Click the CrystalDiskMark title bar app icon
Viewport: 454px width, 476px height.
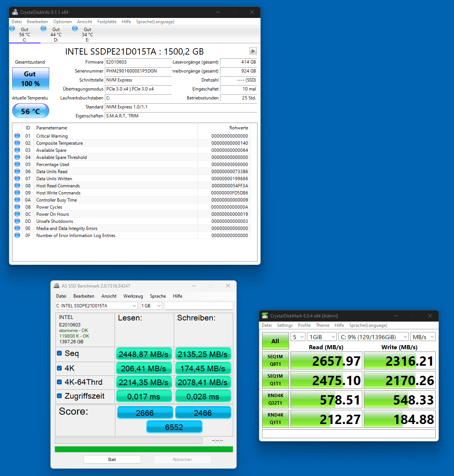pos(265,316)
